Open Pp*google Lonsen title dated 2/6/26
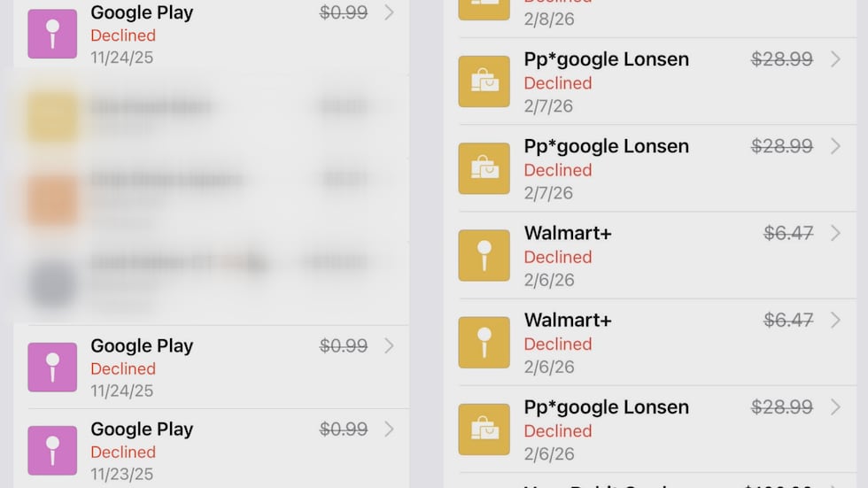 606,407
